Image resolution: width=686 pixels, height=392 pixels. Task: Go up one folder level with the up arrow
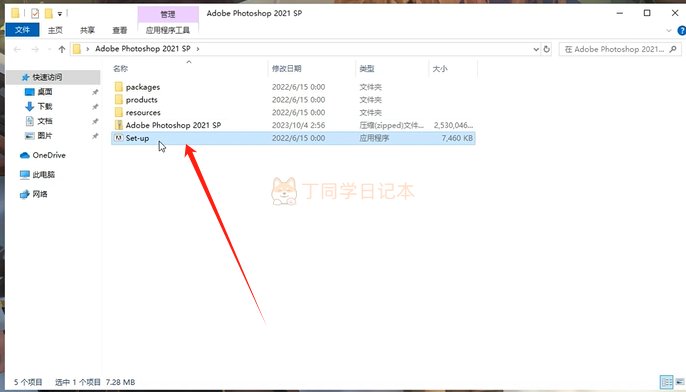click(62, 49)
